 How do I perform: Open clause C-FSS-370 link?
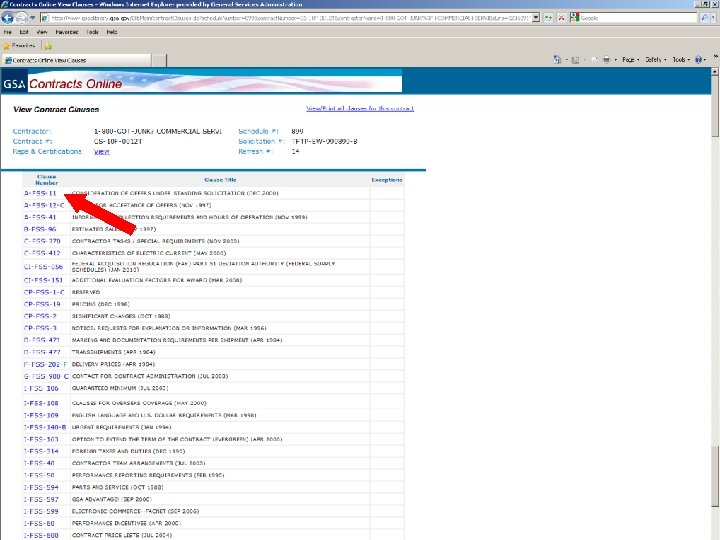[x=42, y=241]
